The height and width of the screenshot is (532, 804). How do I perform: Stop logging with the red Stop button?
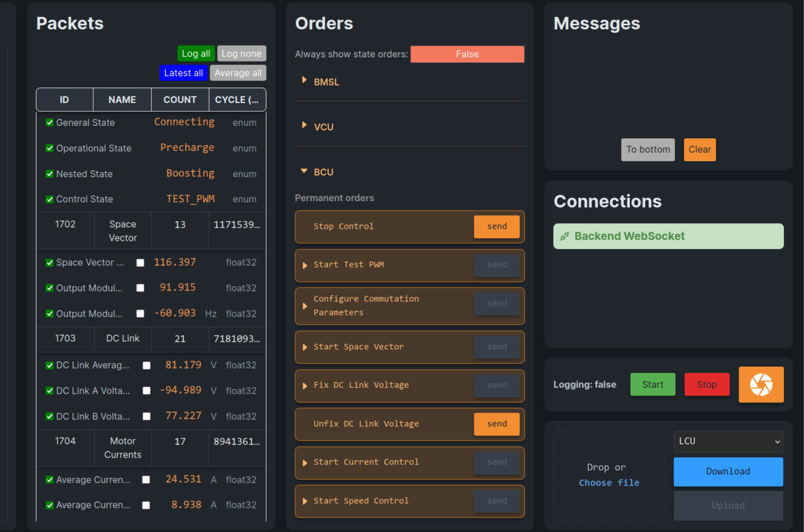pyautogui.click(x=707, y=384)
